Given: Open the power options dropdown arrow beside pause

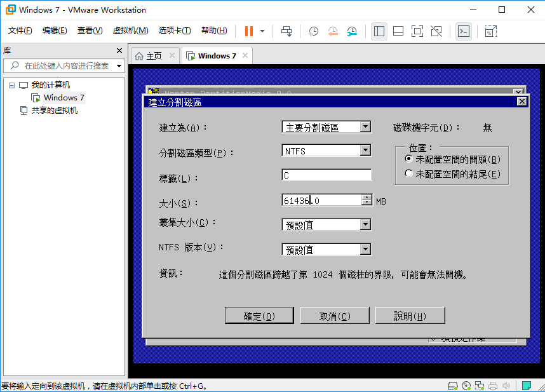Looking at the screenshot, I should click(262, 31).
